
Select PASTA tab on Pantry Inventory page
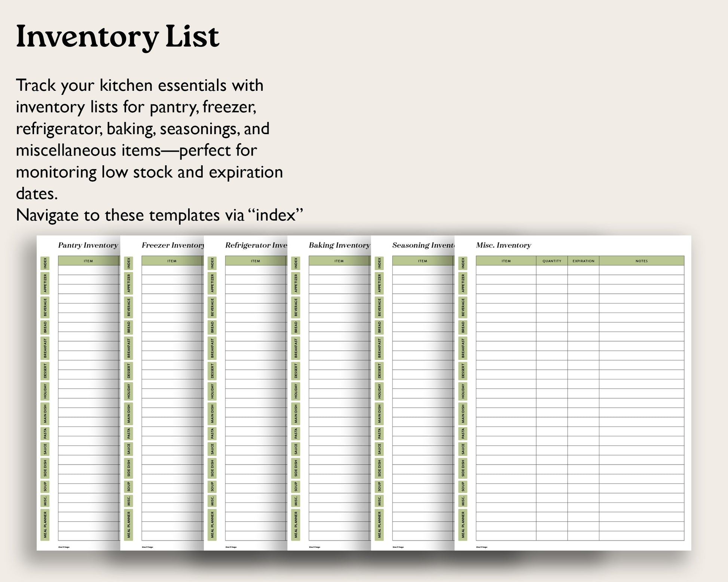click(45, 434)
